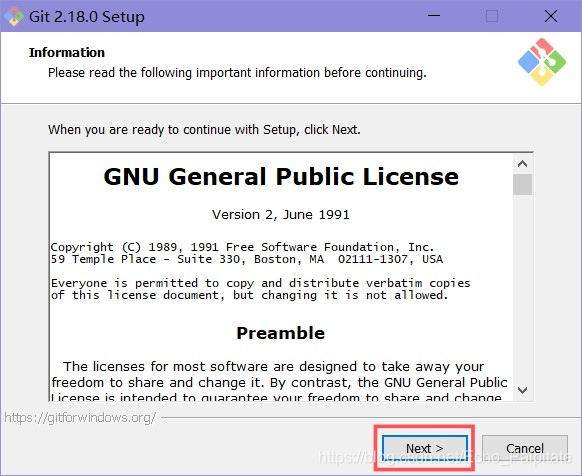Click the Next button to continue setup
The image size is (582, 476).
425,448
